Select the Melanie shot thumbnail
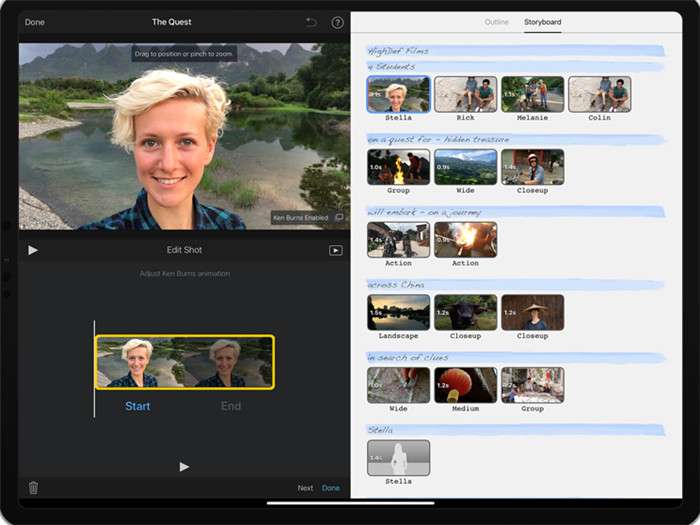 pos(532,94)
